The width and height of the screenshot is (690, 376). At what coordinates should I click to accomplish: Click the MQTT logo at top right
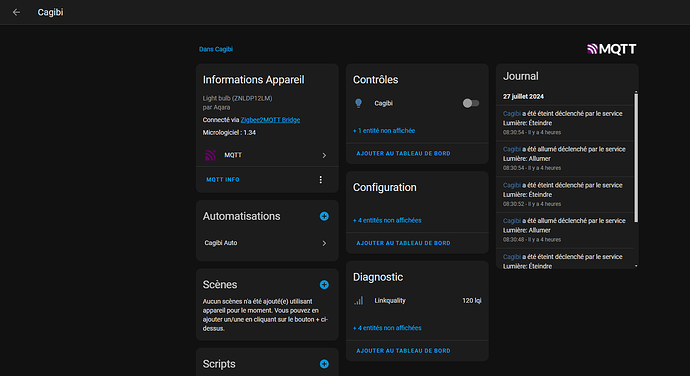(x=612, y=49)
